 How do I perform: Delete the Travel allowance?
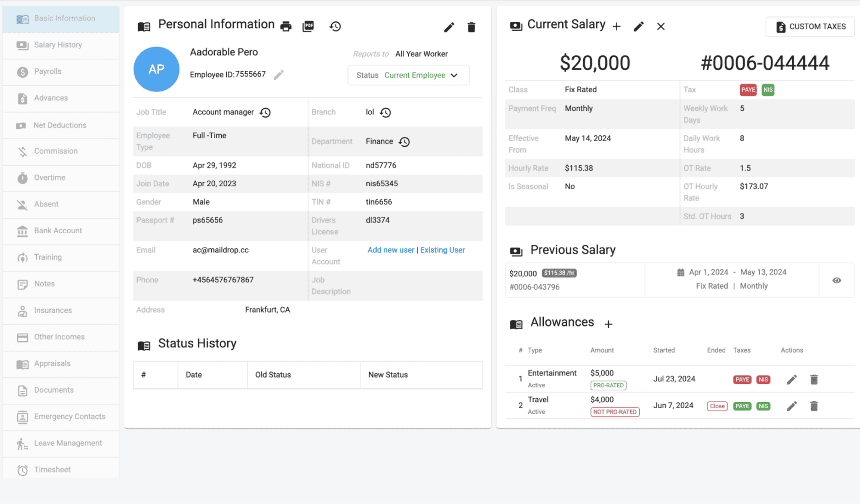(814, 406)
